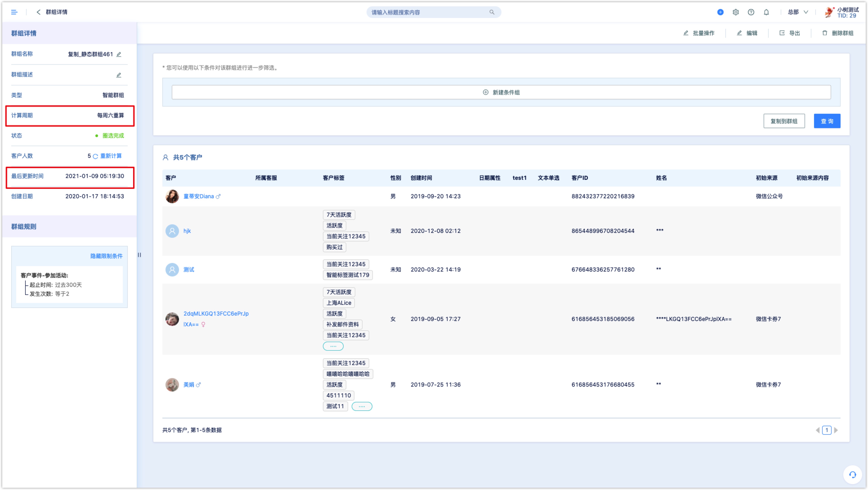The image size is (868, 490).
Task: Go back with the left arrow icon
Action: pyautogui.click(x=38, y=12)
